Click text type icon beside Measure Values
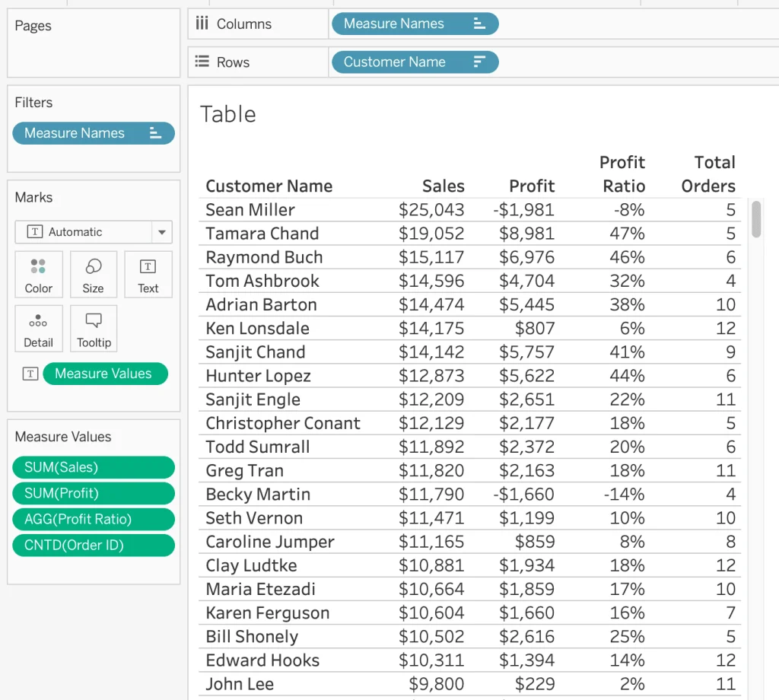This screenshot has height=700, width=779. [x=30, y=374]
